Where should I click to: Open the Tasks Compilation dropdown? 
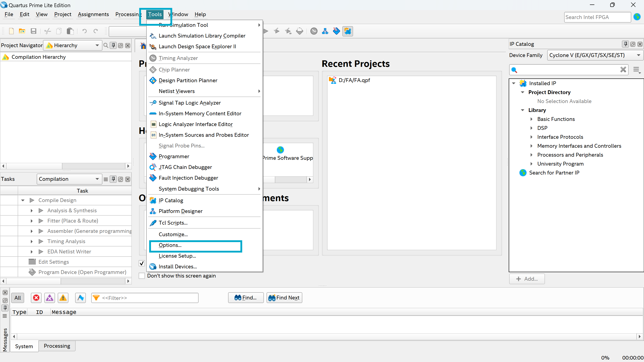(69, 179)
